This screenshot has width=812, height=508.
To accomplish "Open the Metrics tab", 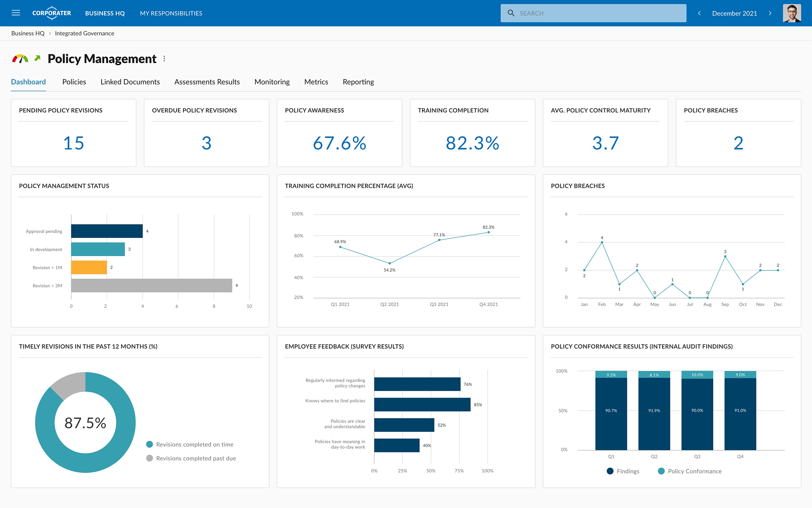I will click(316, 82).
